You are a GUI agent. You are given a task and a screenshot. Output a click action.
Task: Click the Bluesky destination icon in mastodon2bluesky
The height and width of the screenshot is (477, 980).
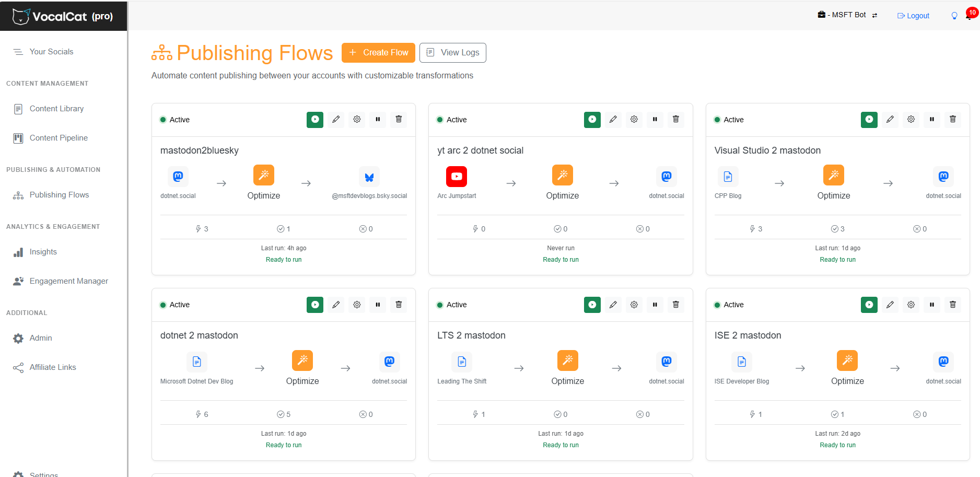pyautogui.click(x=369, y=177)
